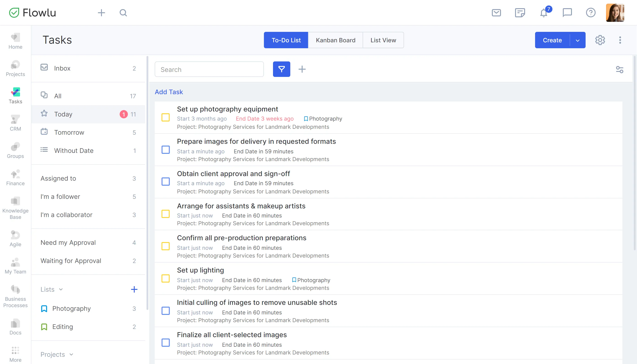Open Editing list in sidebar
This screenshot has height=364, width=637.
pyautogui.click(x=88, y=327)
